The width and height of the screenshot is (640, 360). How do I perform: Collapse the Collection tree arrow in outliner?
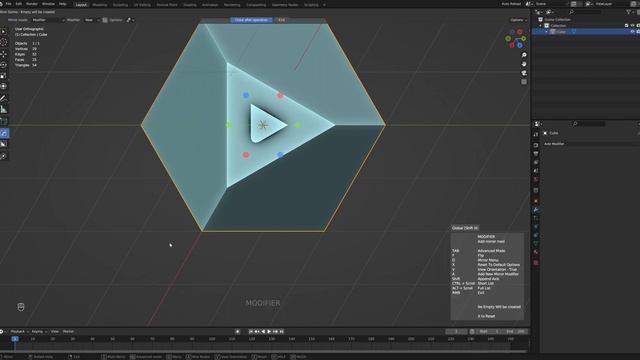[541, 25]
